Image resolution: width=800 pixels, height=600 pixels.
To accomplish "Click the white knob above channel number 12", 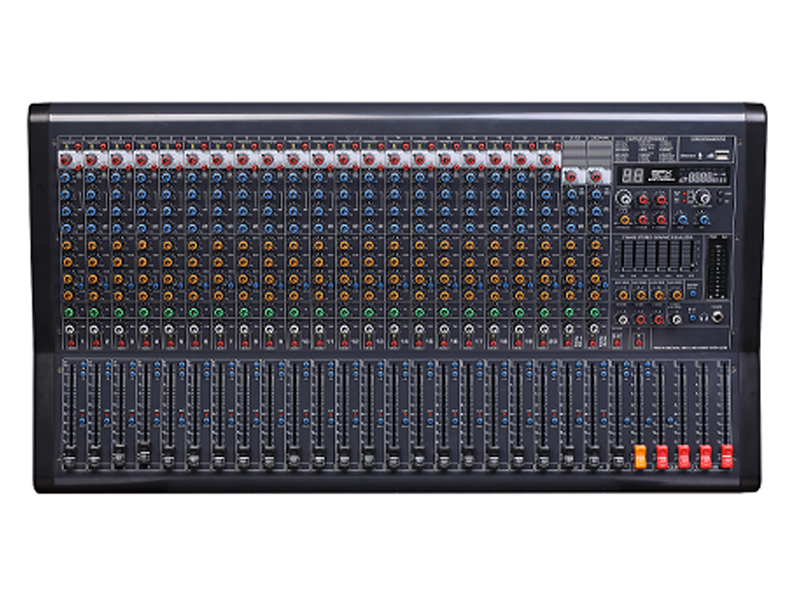I will coord(344,330).
